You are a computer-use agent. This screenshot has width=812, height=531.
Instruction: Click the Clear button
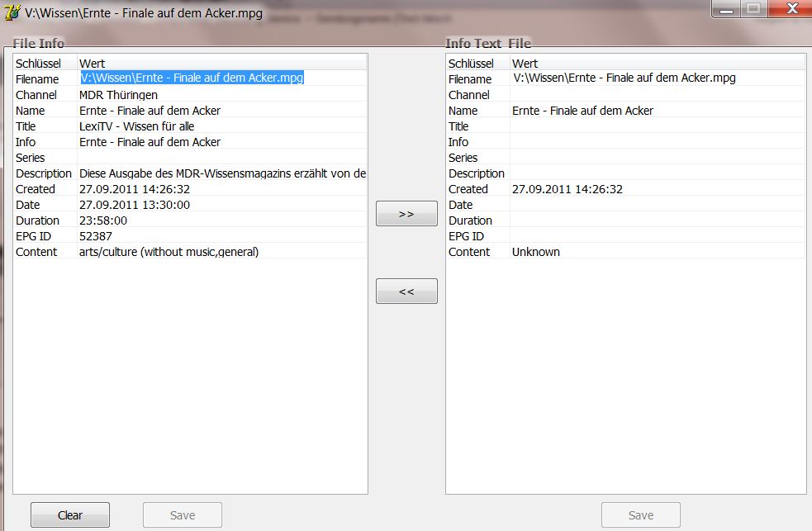click(x=70, y=515)
